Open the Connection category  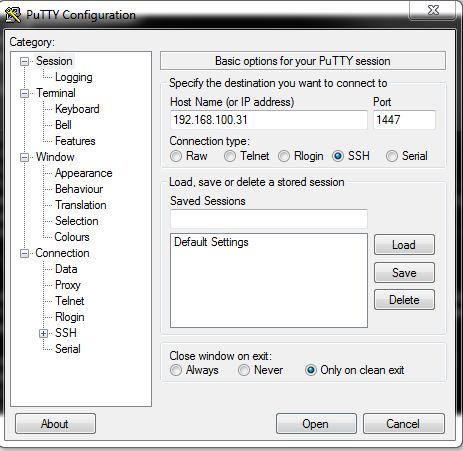click(62, 253)
